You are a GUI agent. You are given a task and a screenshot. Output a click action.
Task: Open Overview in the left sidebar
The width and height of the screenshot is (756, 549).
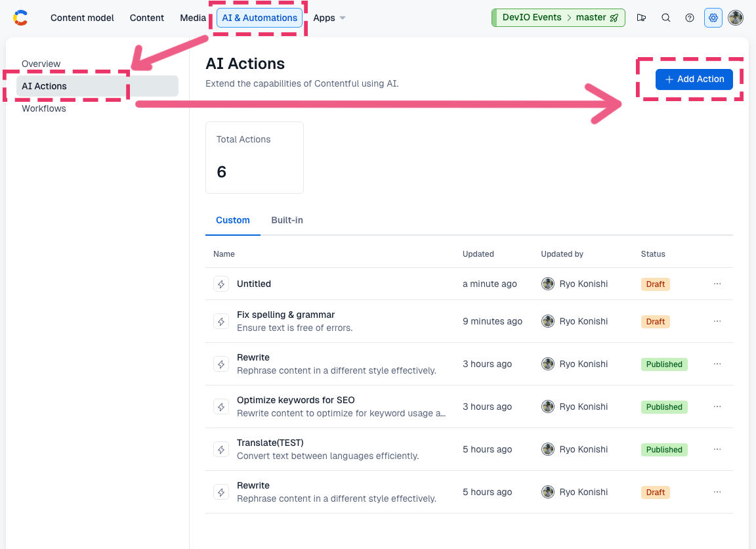click(x=41, y=64)
